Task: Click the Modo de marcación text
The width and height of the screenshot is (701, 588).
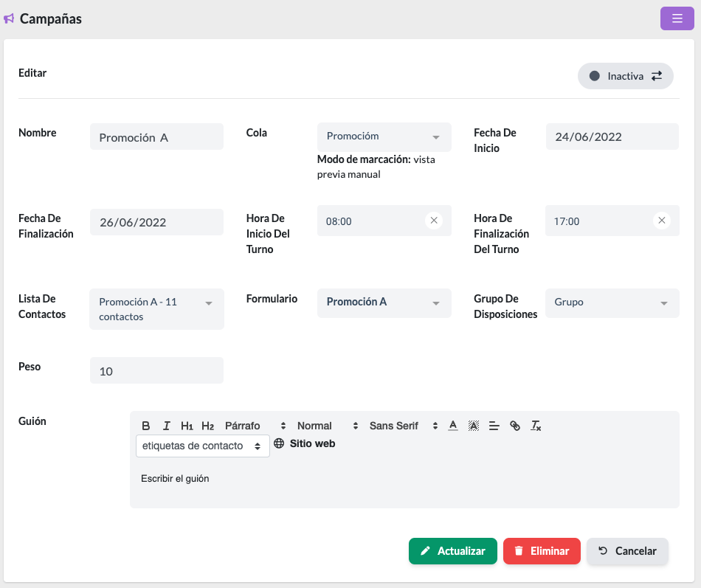Action: point(376,167)
